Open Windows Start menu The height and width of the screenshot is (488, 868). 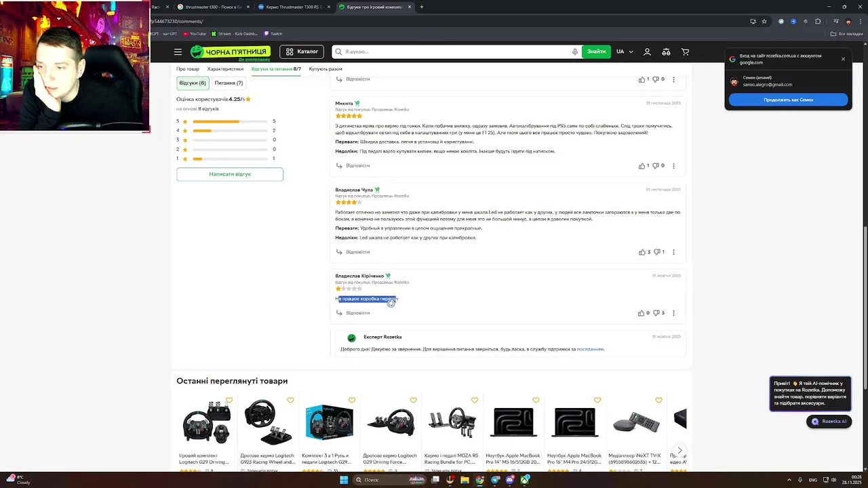[344, 480]
